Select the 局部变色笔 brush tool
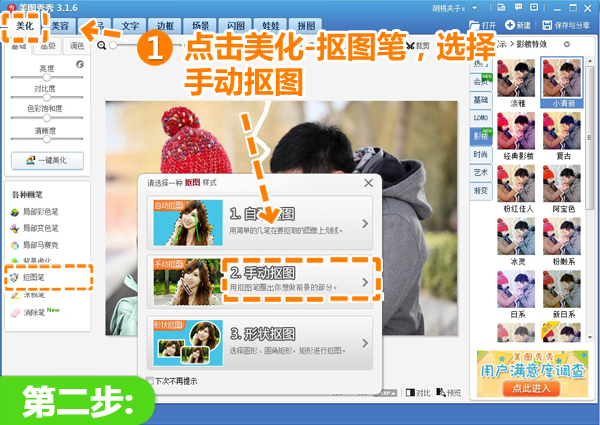Image resolution: width=600 pixels, height=425 pixels. coord(34,228)
